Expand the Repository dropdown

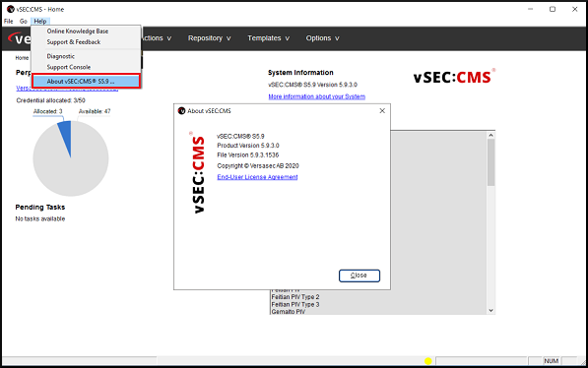[x=209, y=38]
